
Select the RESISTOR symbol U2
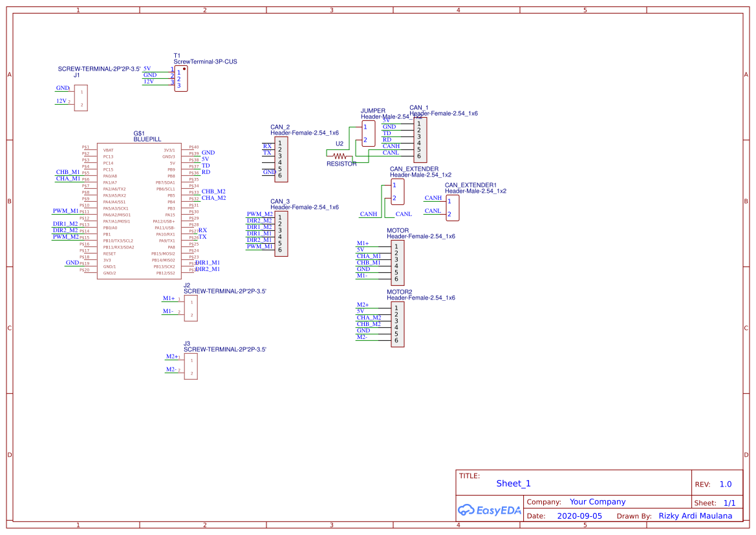coord(340,155)
